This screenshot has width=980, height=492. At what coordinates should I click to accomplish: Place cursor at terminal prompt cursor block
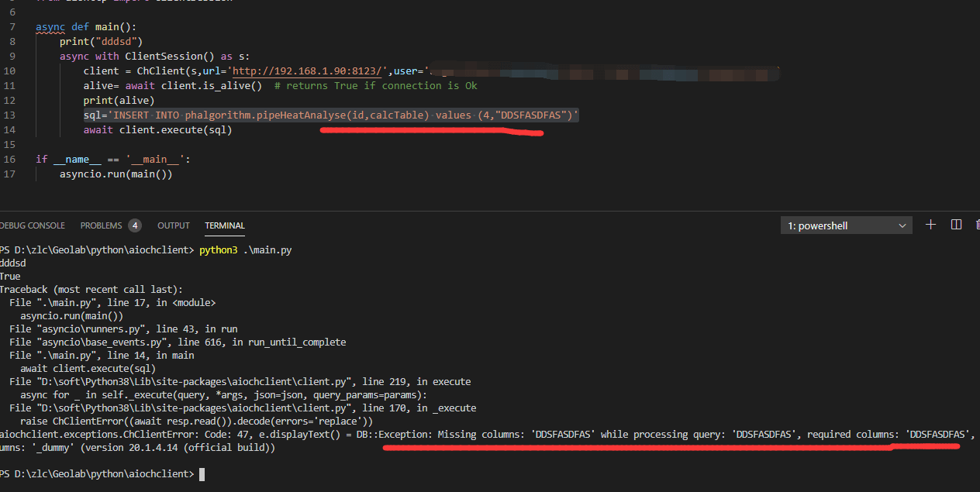[x=202, y=473]
